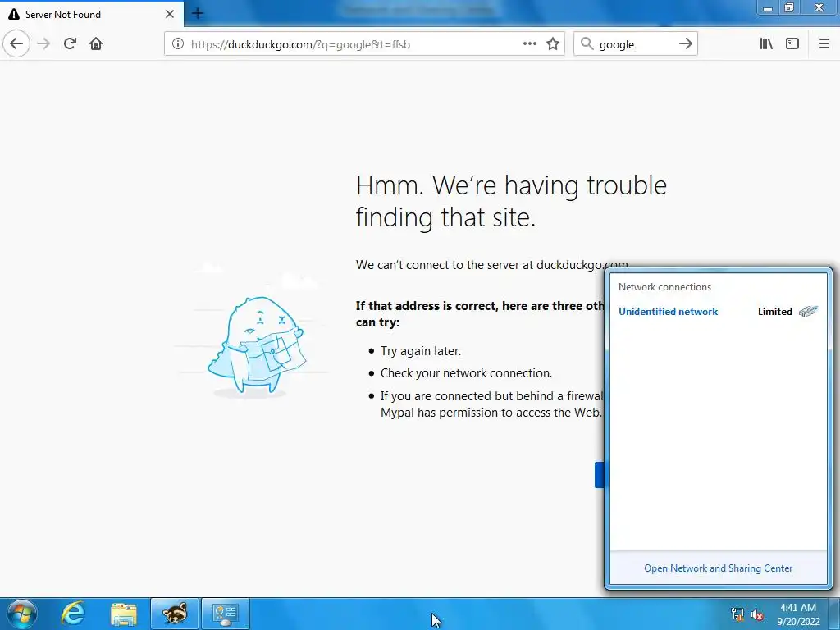Submit search with the arrow button
The height and width of the screenshot is (630, 840).
(x=686, y=44)
